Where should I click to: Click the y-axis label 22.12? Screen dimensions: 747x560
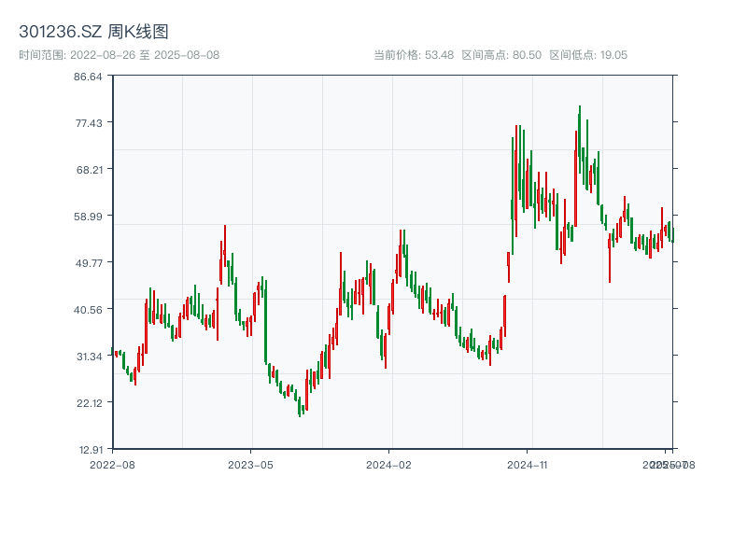click(x=90, y=403)
